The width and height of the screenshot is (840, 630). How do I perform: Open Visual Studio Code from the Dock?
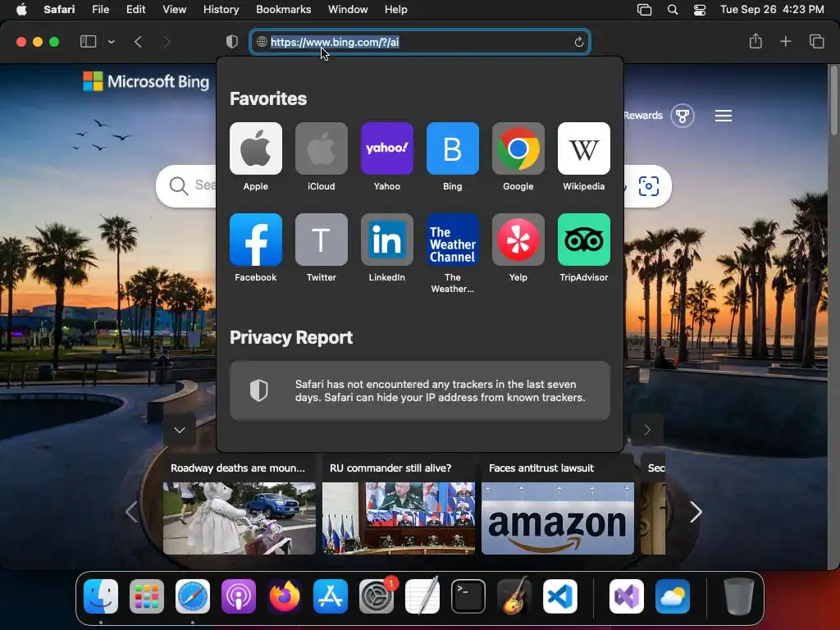tap(559, 596)
